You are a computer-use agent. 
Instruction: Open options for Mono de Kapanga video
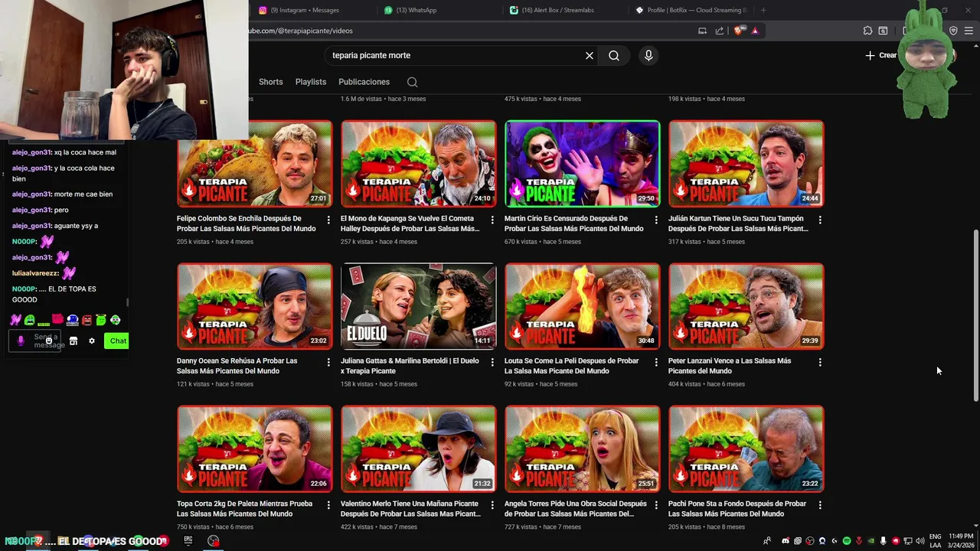pos(492,220)
